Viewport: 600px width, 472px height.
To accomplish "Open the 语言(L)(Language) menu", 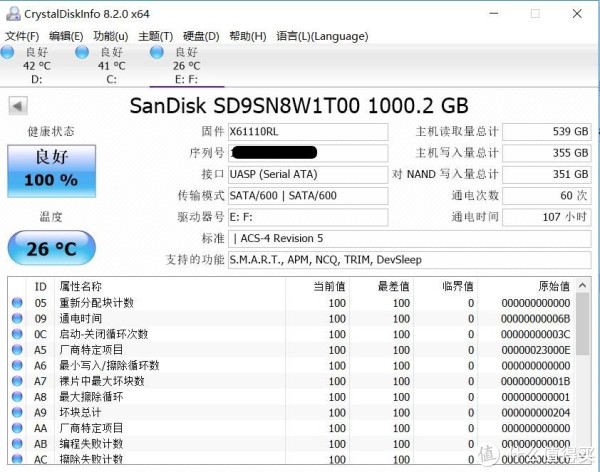I will 322,36.
